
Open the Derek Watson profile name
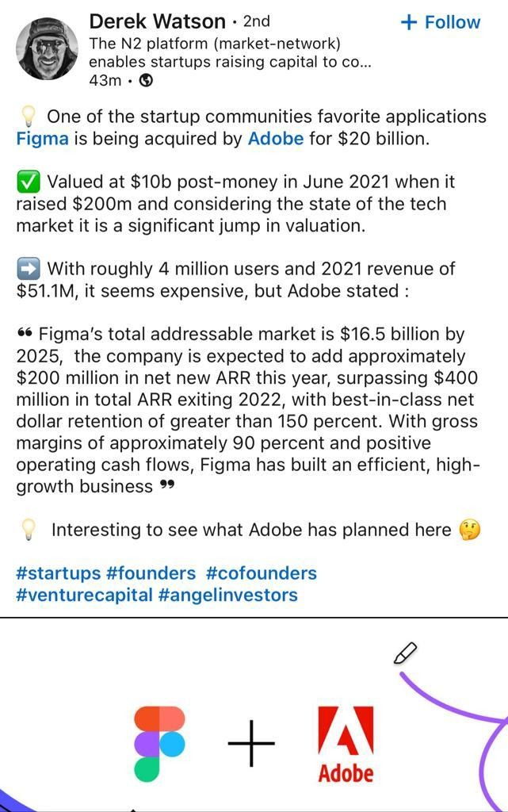(x=157, y=21)
